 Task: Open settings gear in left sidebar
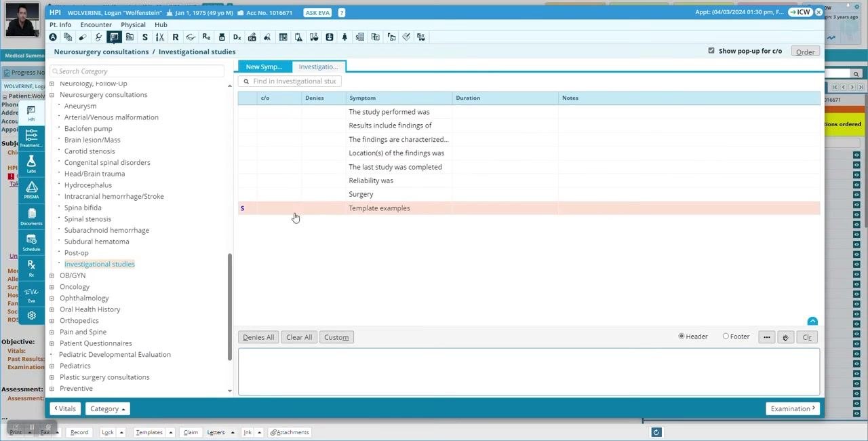(31, 315)
